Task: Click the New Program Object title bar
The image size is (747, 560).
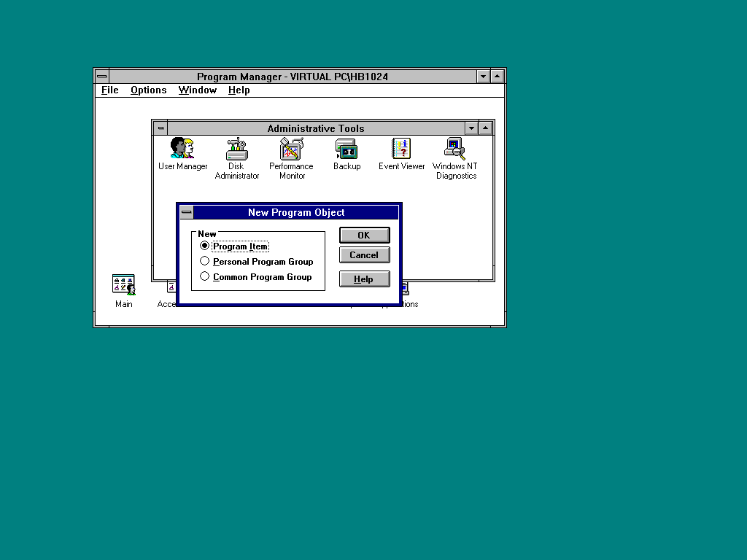Action: (296, 212)
